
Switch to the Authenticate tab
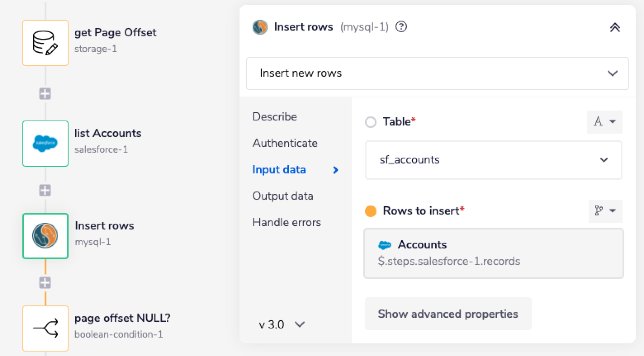(285, 143)
